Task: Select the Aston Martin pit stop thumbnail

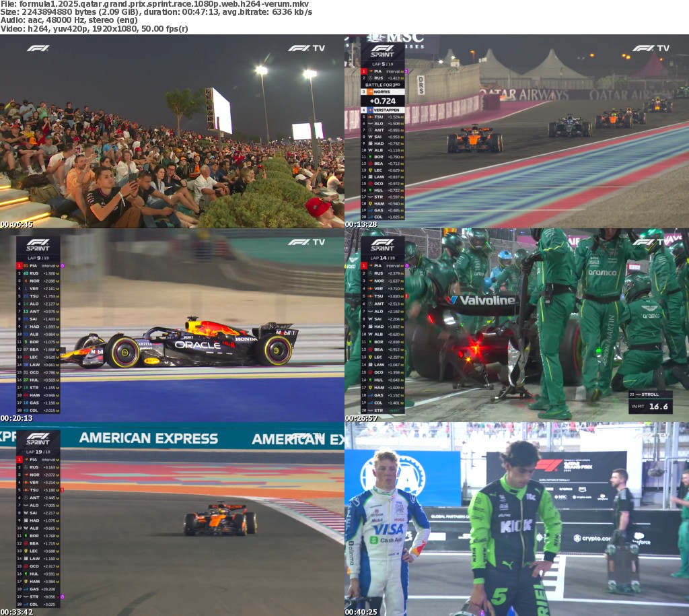Action: (x=517, y=325)
